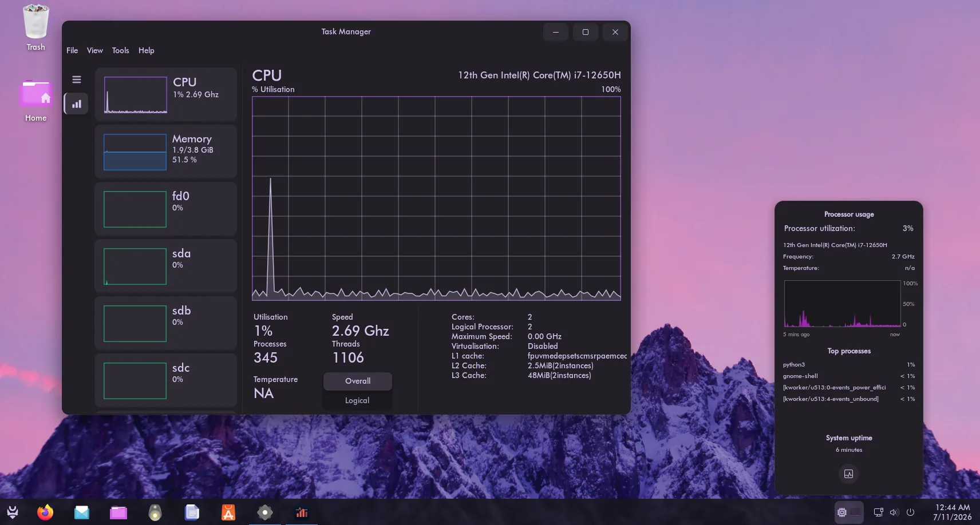
Task: Open the Tools menu
Action: pyautogui.click(x=120, y=50)
